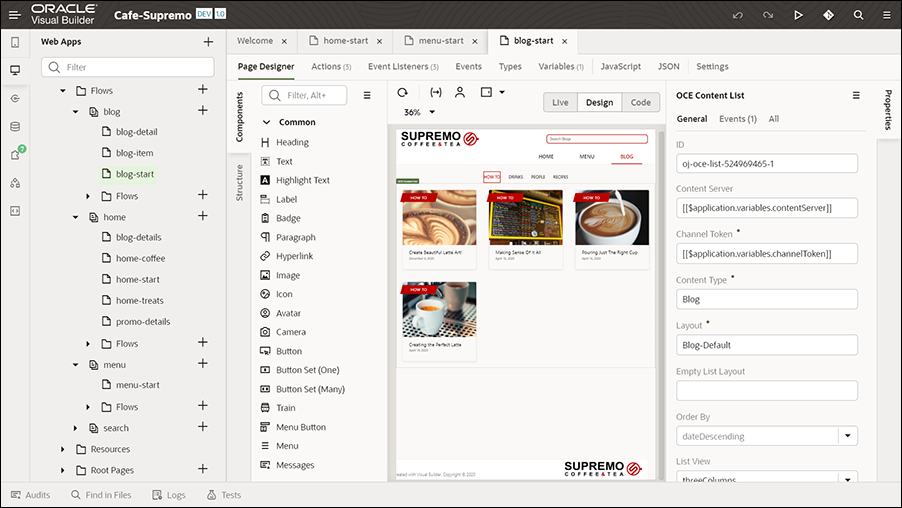Select Web Apps monitor icon in navigator

pyautogui.click(x=15, y=70)
